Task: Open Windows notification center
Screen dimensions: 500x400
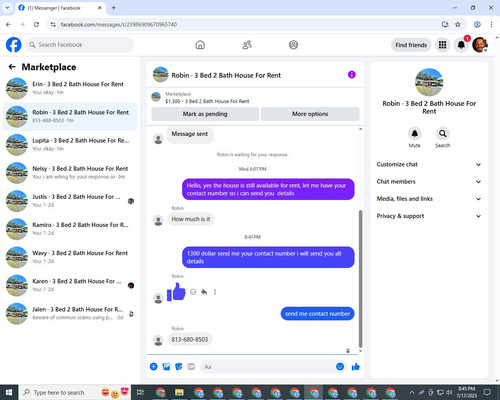Action: point(487,392)
